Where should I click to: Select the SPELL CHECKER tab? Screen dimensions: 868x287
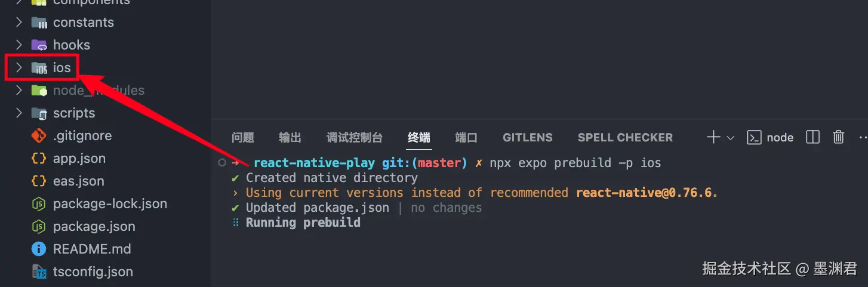pos(625,137)
